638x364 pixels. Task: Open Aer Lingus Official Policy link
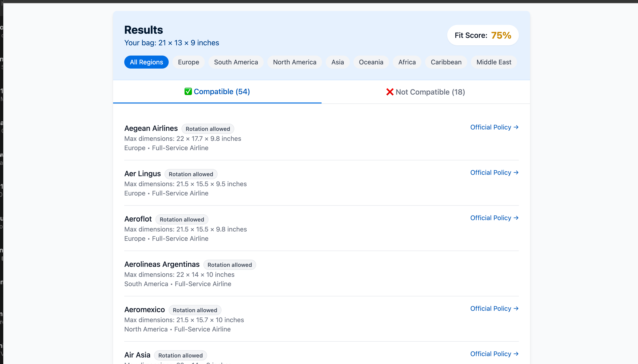coord(494,172)
